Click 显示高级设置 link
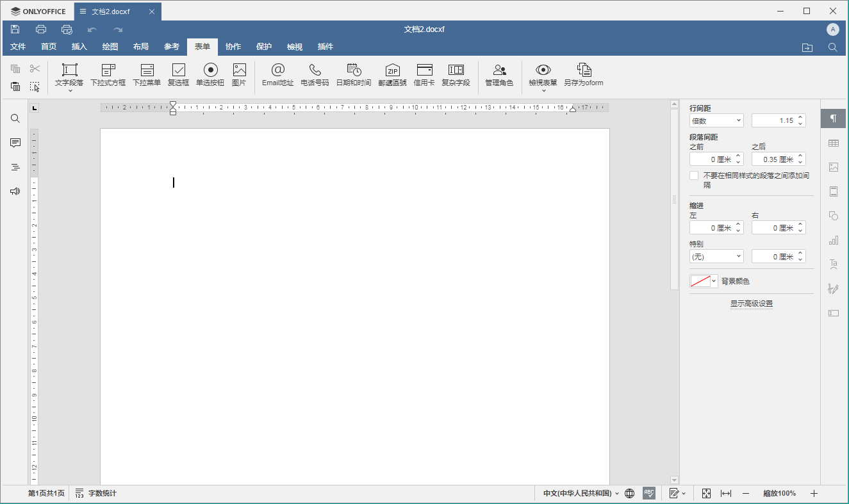Viewport: 849px width, 504px height. click(x=751, y=304)
